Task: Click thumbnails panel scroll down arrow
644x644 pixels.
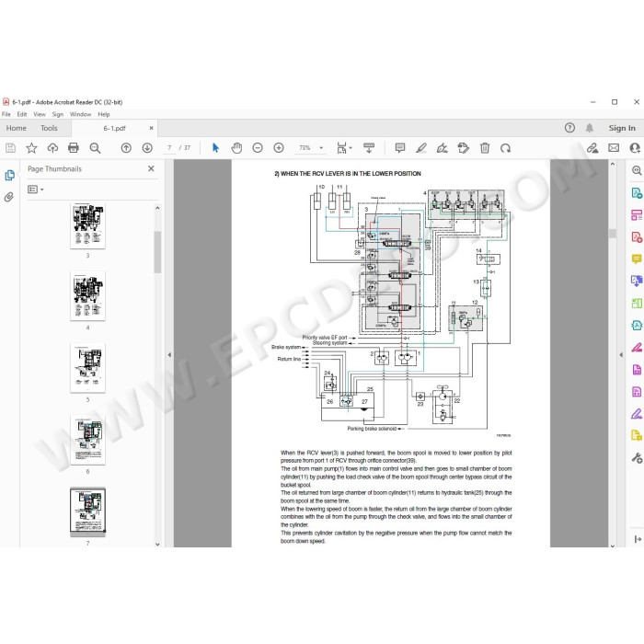Action: 157,545
